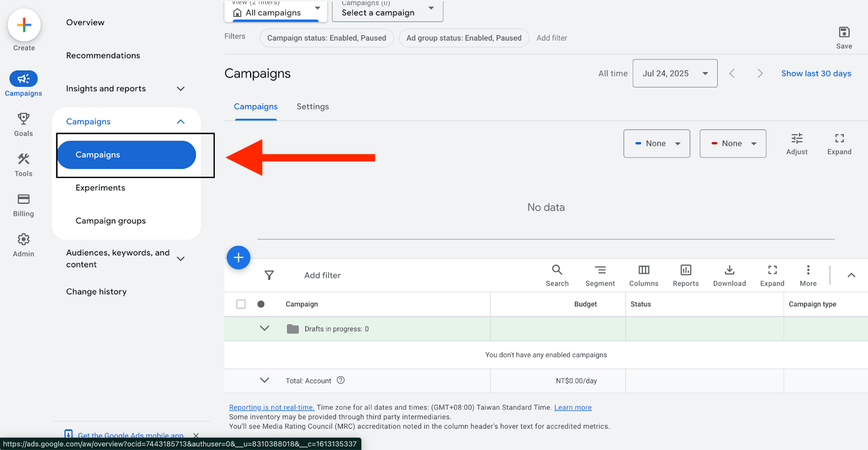Tick the select-all campaigns checkbox
The width and height of the screenshot is (868, 450).
coord(241,304)
